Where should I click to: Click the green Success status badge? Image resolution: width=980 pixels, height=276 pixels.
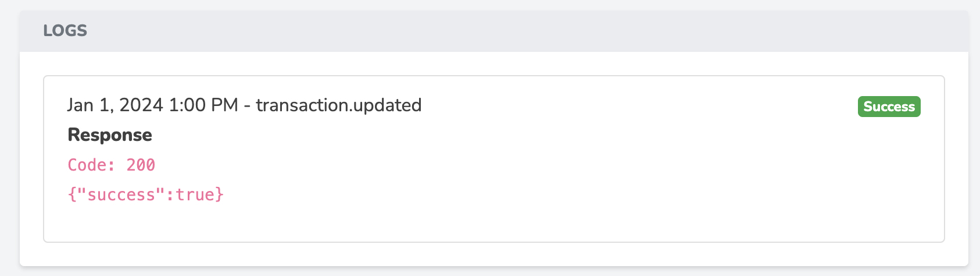pos(889,107)
